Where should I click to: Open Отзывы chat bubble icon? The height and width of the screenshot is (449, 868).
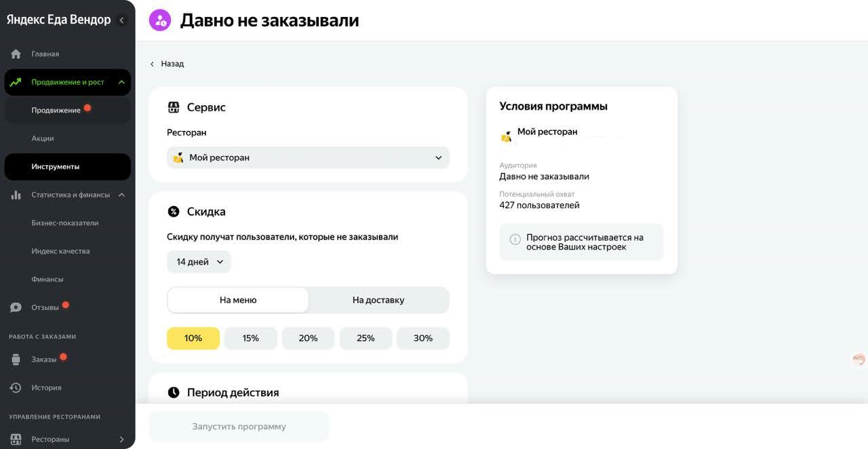pyautogui.click(x=16, y=307)
